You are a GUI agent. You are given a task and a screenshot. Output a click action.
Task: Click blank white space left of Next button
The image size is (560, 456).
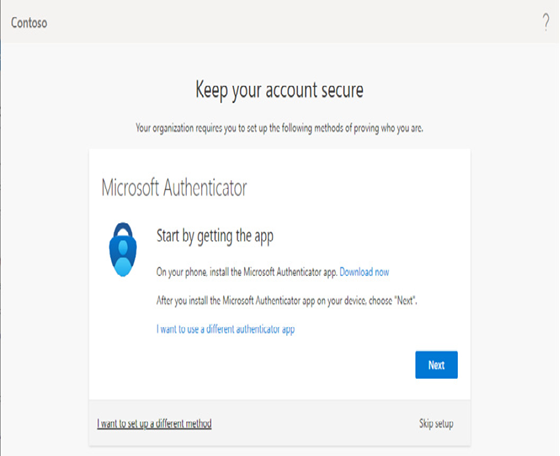286,365
